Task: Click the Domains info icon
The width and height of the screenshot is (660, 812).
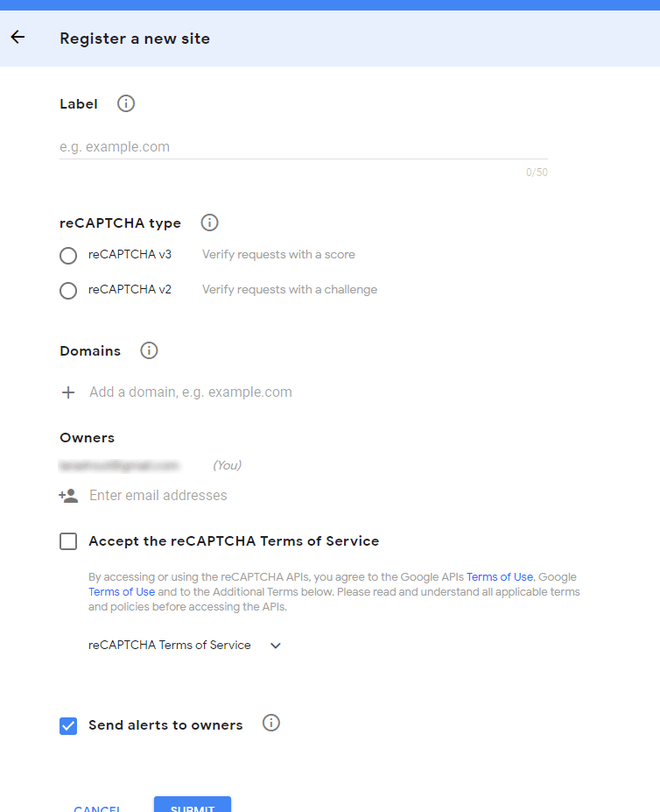Action: (x=149, y=350)
